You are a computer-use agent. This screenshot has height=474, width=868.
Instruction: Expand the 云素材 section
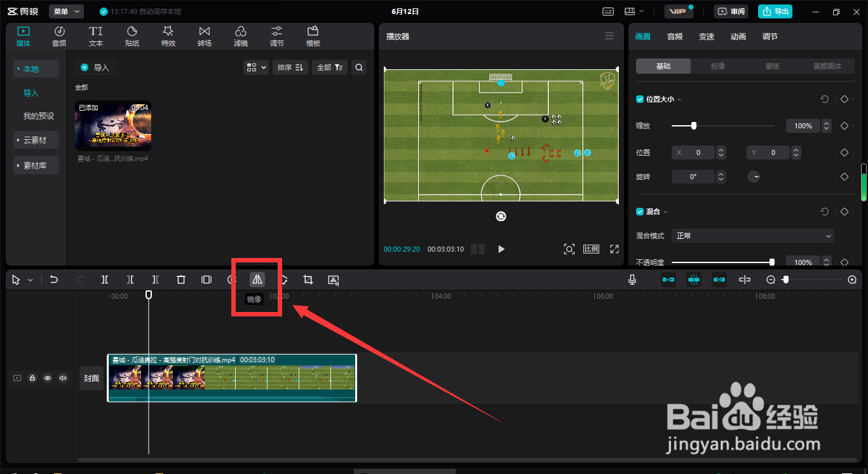[36, 140]
